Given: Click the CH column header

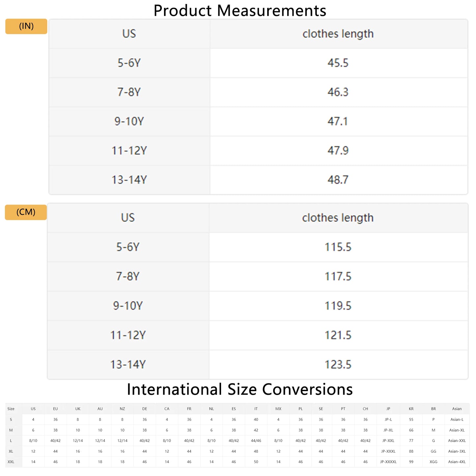Looking at the screenshot, I should [365, 409].
